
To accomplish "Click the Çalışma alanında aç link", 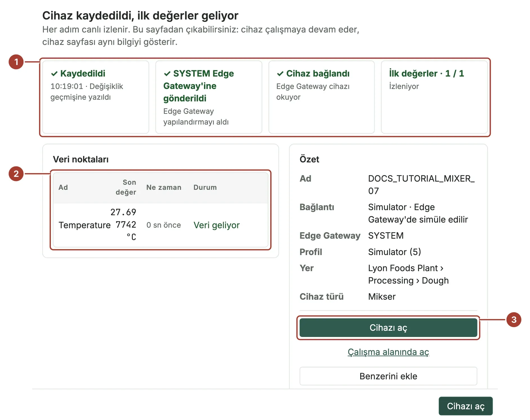I will click(x=388, y=352).
